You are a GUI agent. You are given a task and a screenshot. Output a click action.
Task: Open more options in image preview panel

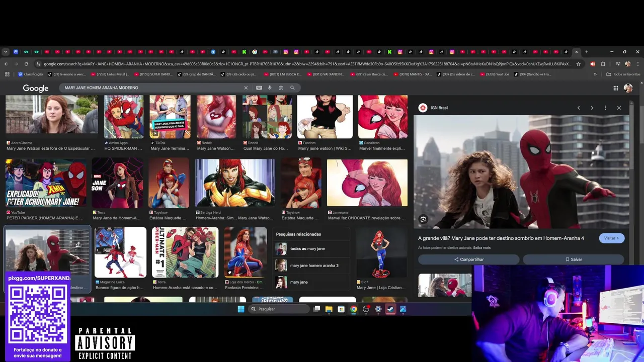[x=605, y=108]
